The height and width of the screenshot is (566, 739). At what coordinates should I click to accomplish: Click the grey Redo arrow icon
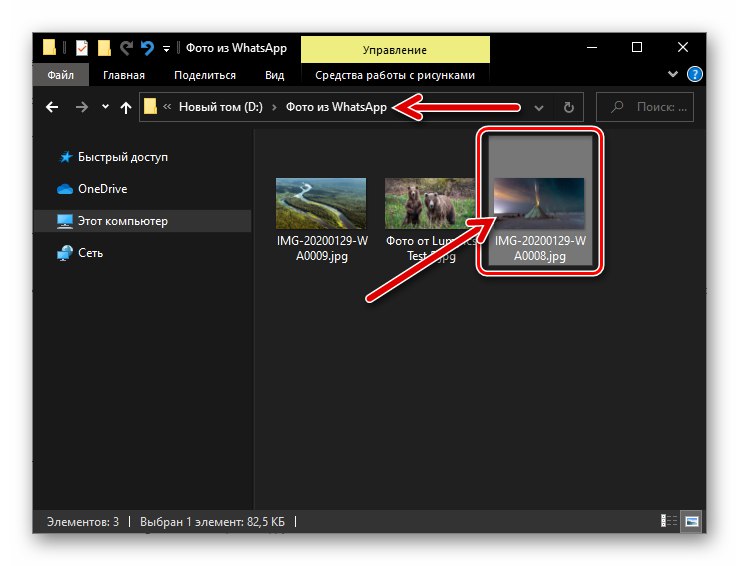[126, 48]
